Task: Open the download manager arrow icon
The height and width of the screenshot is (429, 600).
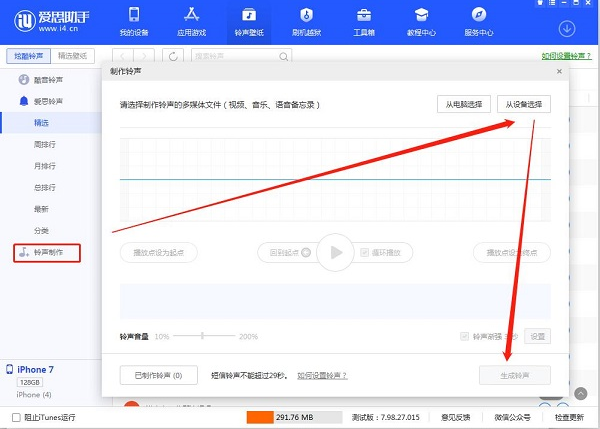Action: (x=567, y=29)
